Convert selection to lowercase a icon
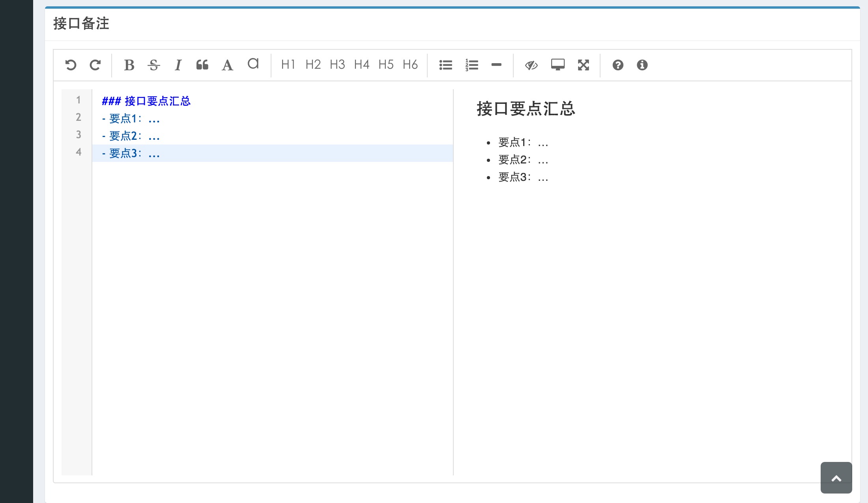The height and width of the screenshot is (503, 868). (x=253, y=64)
